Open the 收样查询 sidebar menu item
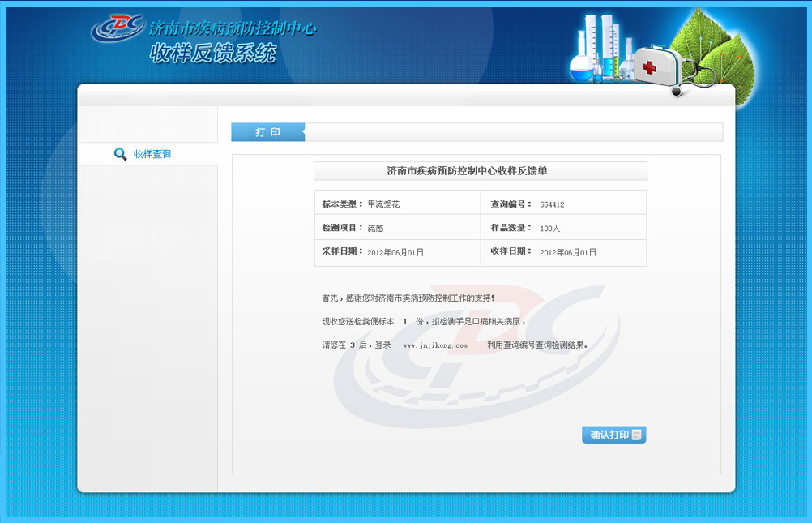The image size is (812, 523). (152, 154)
